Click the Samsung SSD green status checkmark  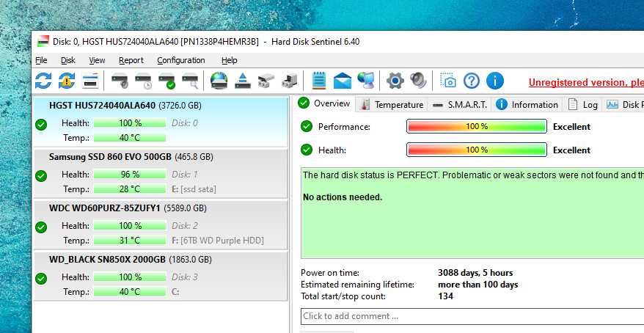point(41,176)
